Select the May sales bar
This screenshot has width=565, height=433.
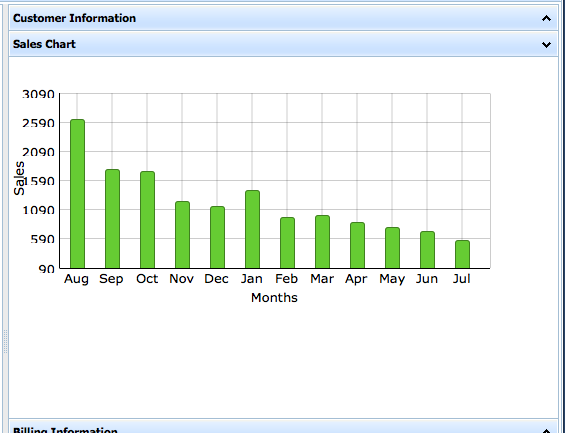392,248
